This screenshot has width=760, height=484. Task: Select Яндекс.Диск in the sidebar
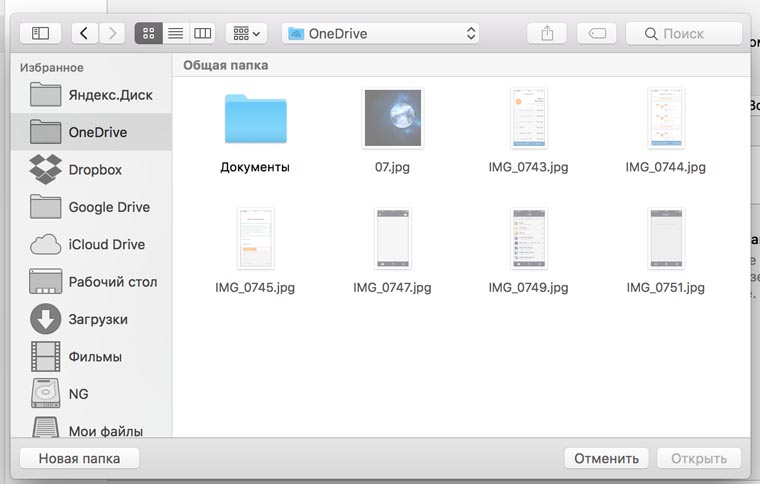coord(91,95)
